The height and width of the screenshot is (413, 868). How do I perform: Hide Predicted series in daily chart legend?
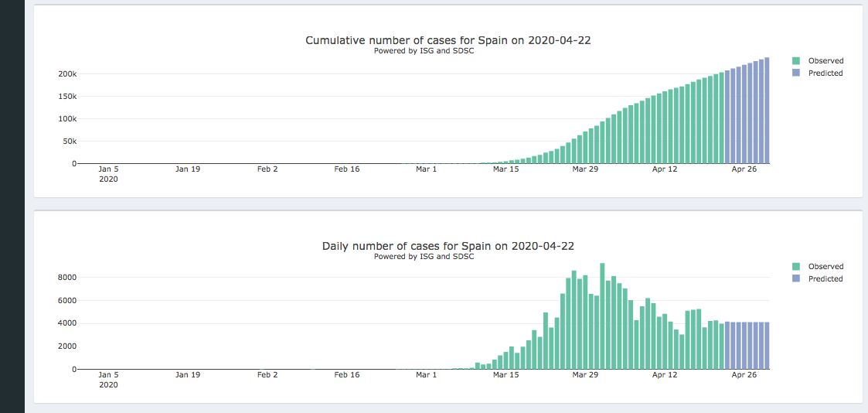[825, 278]
